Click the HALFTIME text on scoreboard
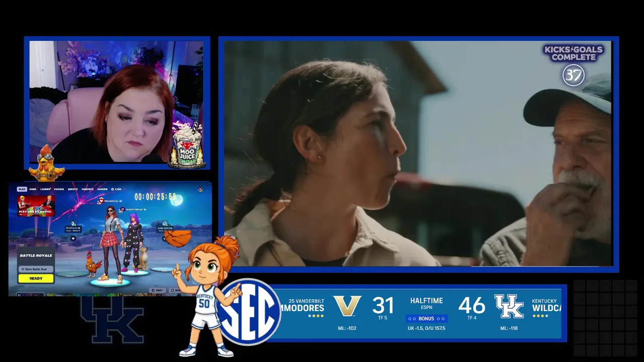This screenshot has width=644, height=362. coord(427,301)
